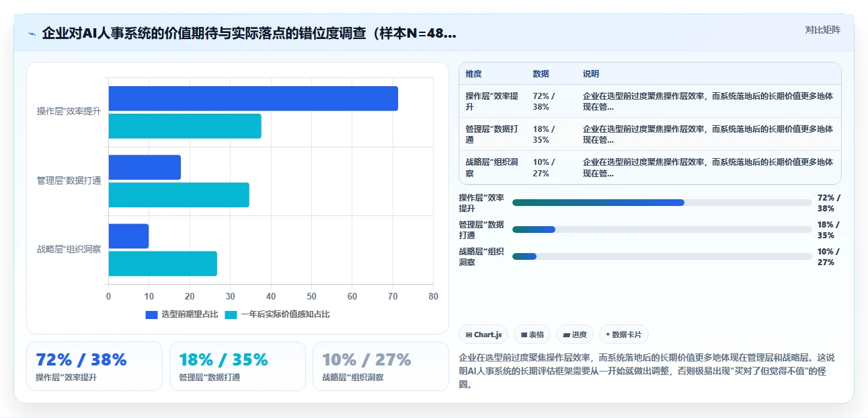This screenshot has height=418, width=868.
Task: Open the 18% / 35% stat card
Action: click(x=237, y=366)
